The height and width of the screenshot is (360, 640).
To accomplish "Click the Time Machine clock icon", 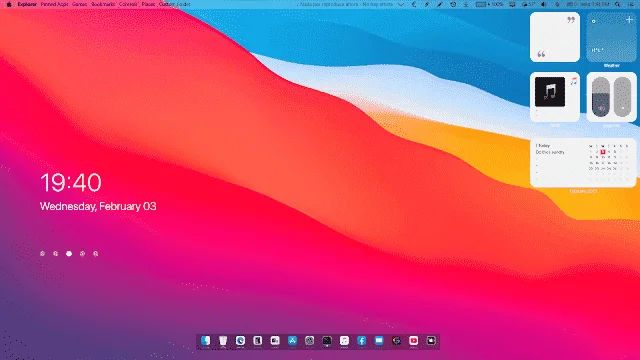I will coord(453,4).
